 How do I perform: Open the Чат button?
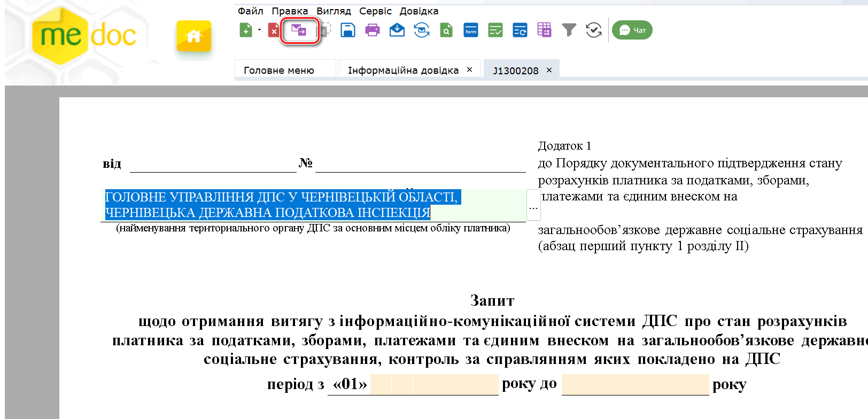pos(632,30)
